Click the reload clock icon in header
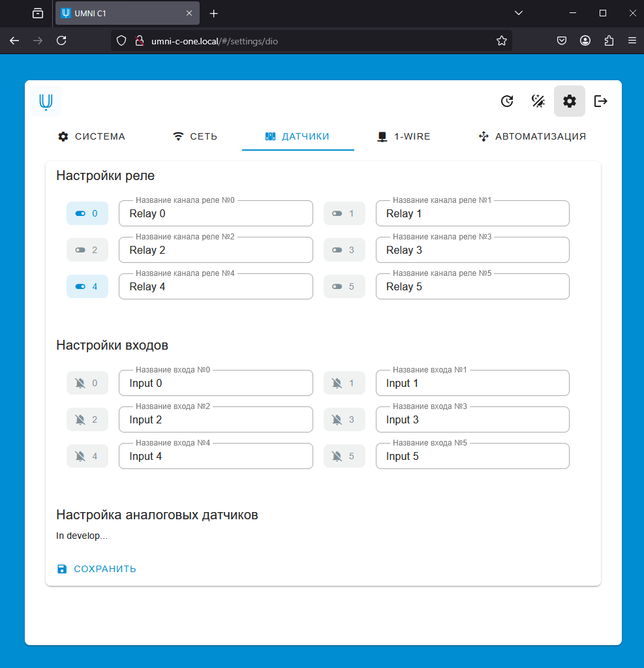Image resolution: width=644 pixels, height=668 pixels. point(507,101)
